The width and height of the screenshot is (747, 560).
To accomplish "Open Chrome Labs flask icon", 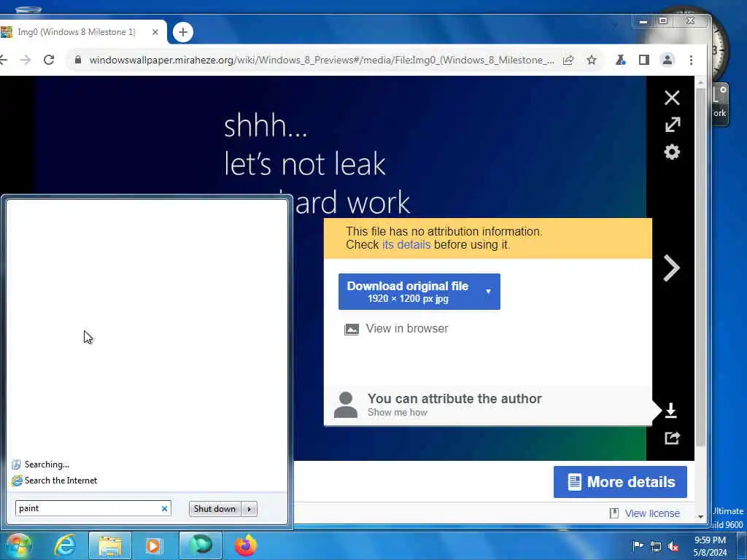I will (620, 60).
